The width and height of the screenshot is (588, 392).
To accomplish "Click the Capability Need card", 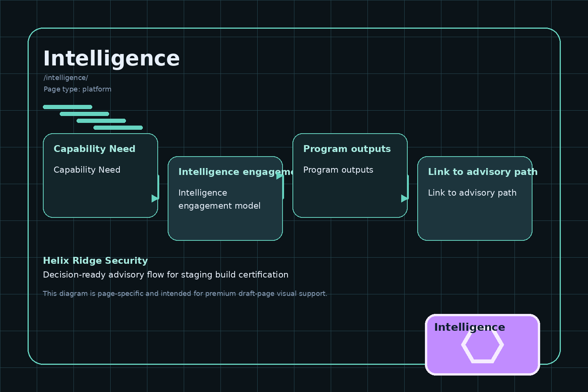I will pyautogui.click(x=100, y=175).
